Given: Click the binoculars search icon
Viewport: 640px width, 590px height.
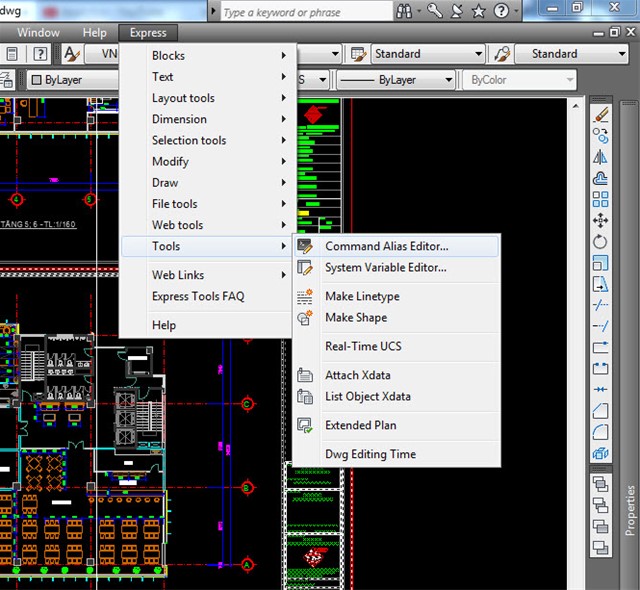Looking at the screenshot, I should click(404, 11).
